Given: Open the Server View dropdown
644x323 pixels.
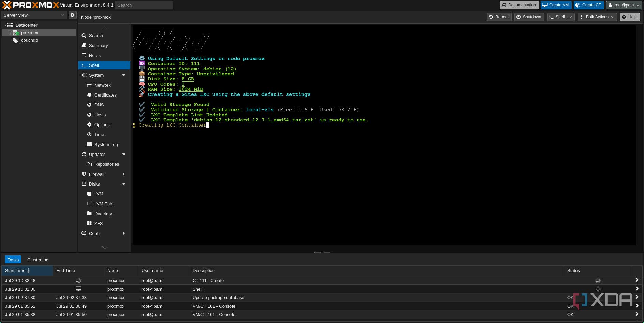Looking at the screenshot, I should click(62, 15).
